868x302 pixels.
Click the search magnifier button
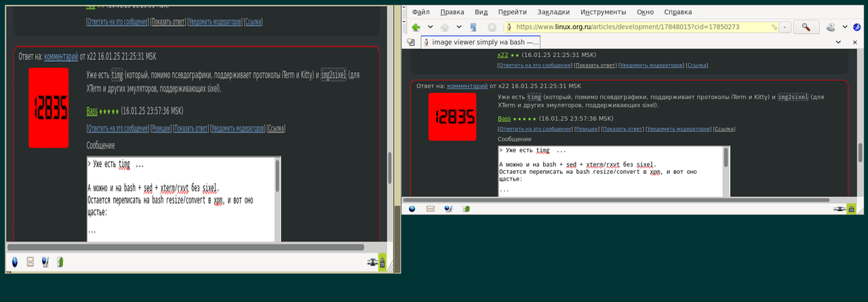[x=806, y=27]
